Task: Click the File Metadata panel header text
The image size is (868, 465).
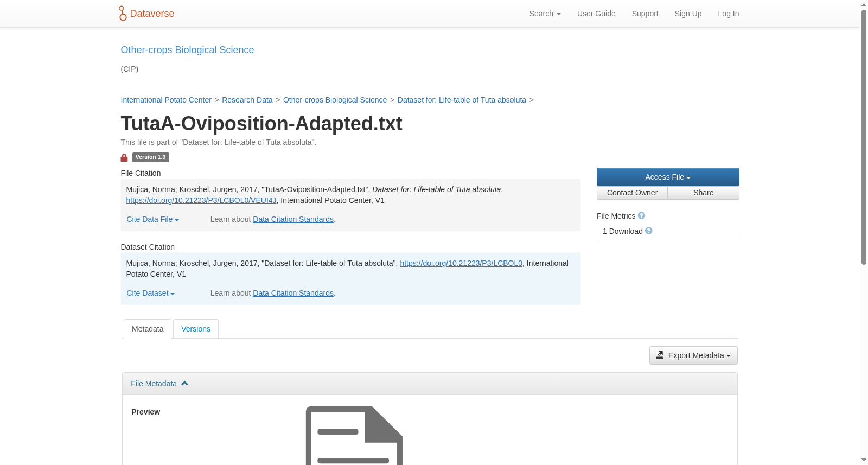Action: point(154,384)
